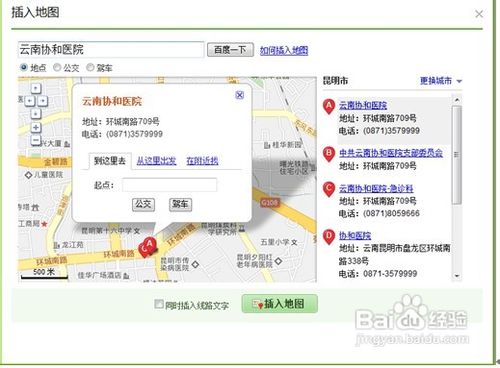Select the 公交 radio option
Image resolution: width=500 pixels, height=368 pixels.
point(57,68)
